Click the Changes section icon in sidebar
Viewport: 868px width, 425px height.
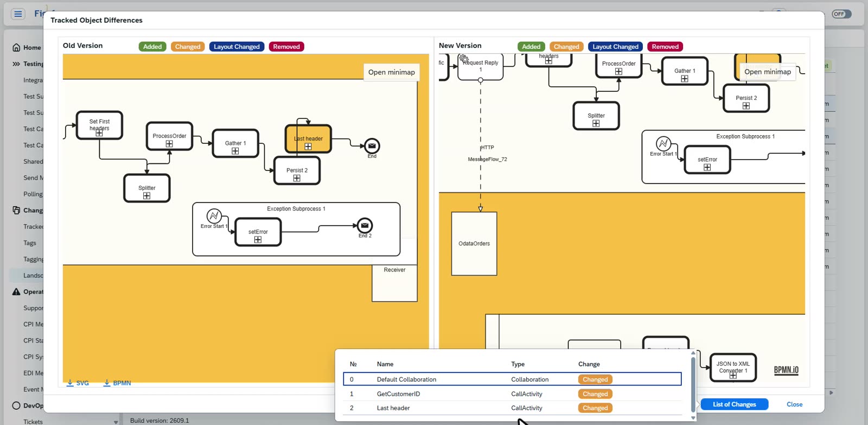pos(16,210)
